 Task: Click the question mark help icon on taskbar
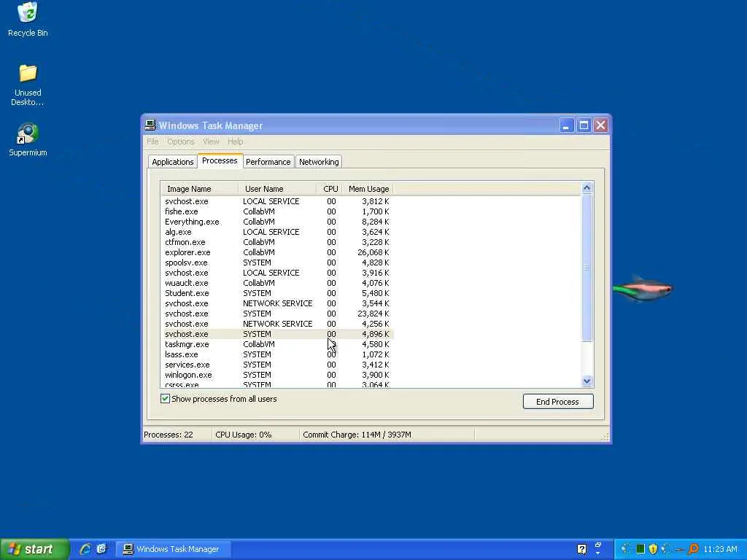(581, 549)
